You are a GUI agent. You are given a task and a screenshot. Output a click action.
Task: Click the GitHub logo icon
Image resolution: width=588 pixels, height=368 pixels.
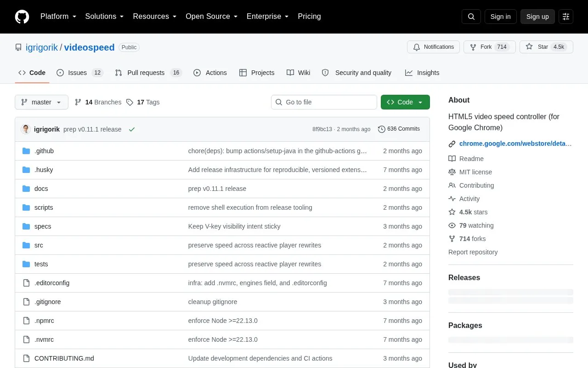coord(22,17)
